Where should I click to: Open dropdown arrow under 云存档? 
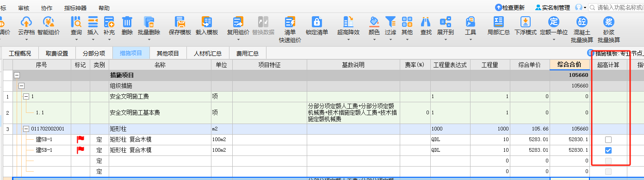pos(26,40)
